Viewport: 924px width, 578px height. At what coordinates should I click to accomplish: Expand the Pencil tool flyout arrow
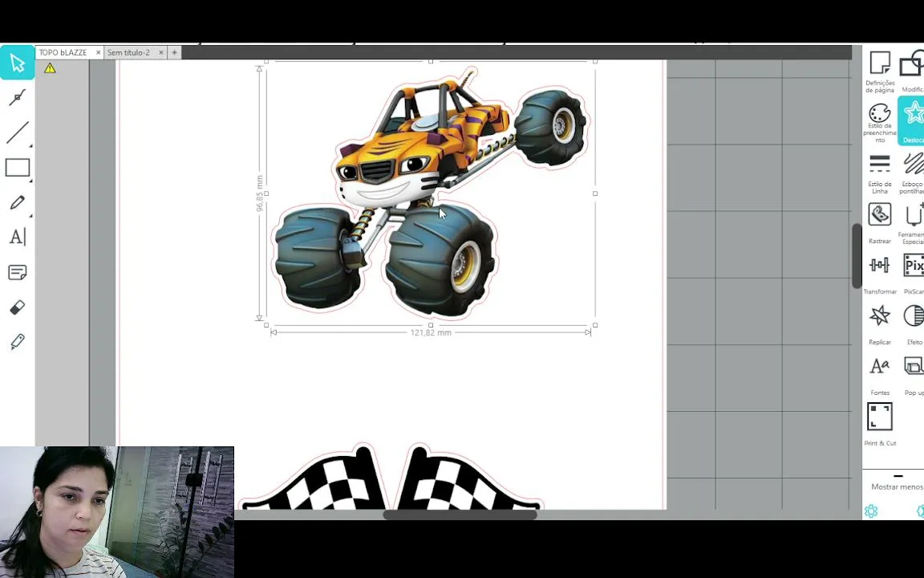30,214
